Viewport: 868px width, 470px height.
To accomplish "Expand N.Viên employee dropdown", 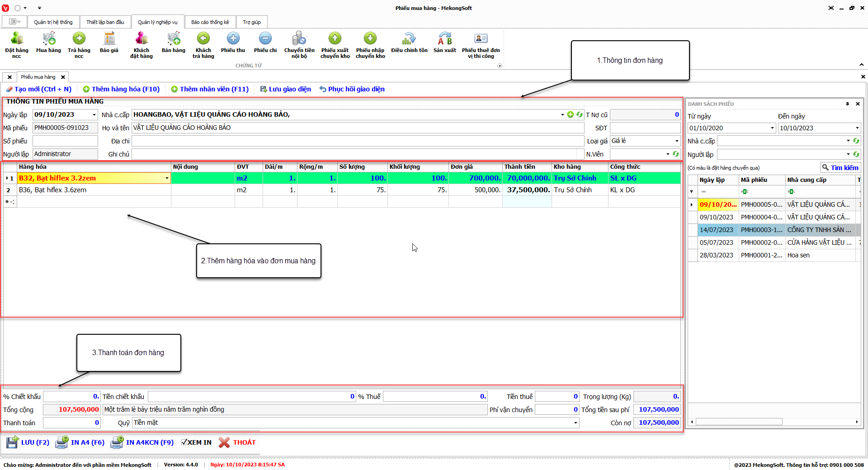I will pos(668,154).
